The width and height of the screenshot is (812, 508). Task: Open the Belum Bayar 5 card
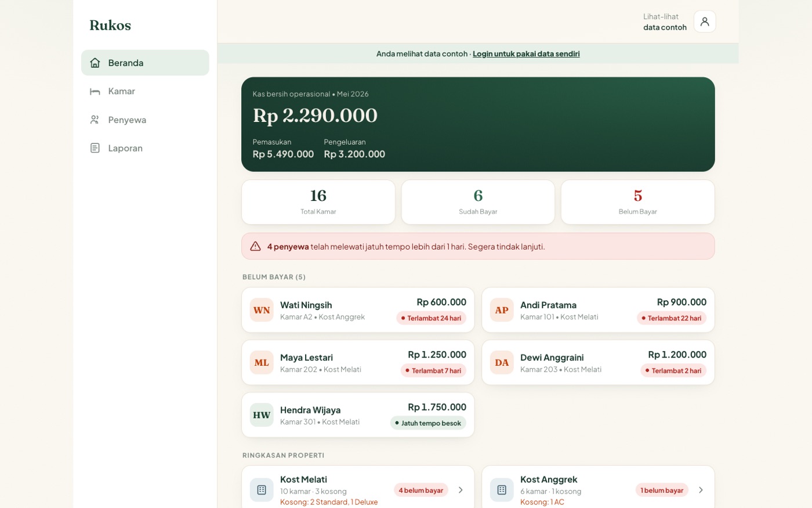(x=638, y=202)
